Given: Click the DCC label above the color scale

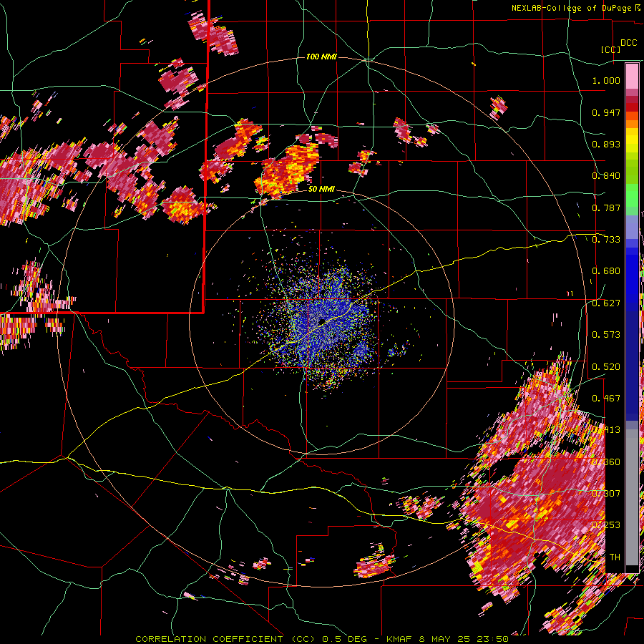Looking at the screenshot, I should (629, 43).
